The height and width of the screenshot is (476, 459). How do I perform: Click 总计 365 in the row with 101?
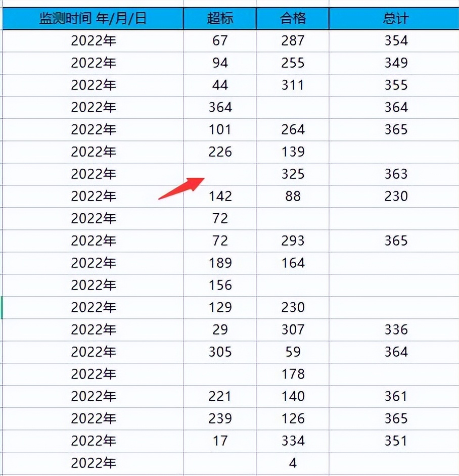click(x=394, y=130)
